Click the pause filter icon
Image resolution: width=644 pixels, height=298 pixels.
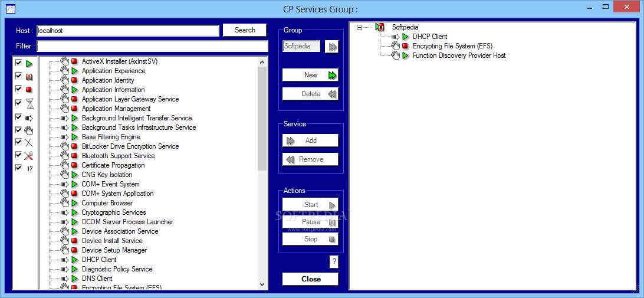29,77
